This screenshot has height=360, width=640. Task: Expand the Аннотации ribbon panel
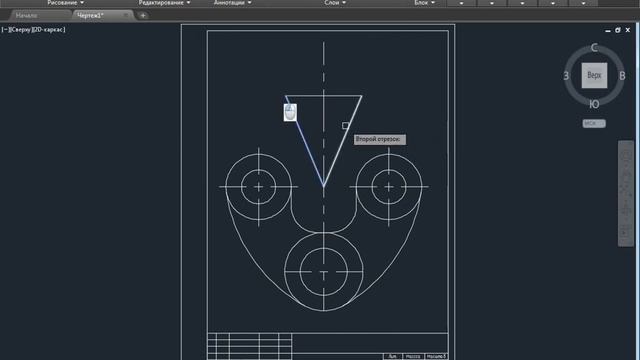point(232,2)
